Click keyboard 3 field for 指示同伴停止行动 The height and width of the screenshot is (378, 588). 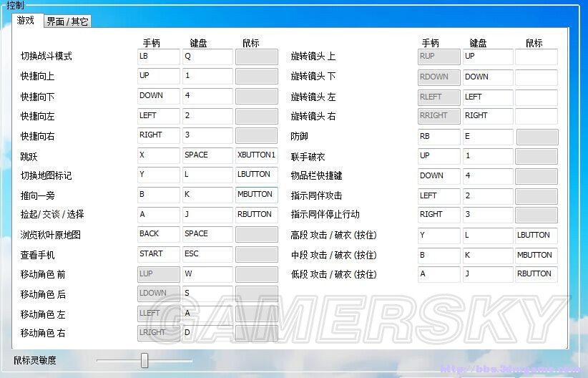488,215
